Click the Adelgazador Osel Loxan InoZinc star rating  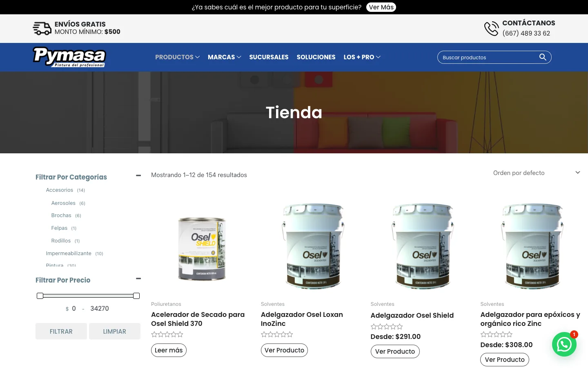coord(277,334)
